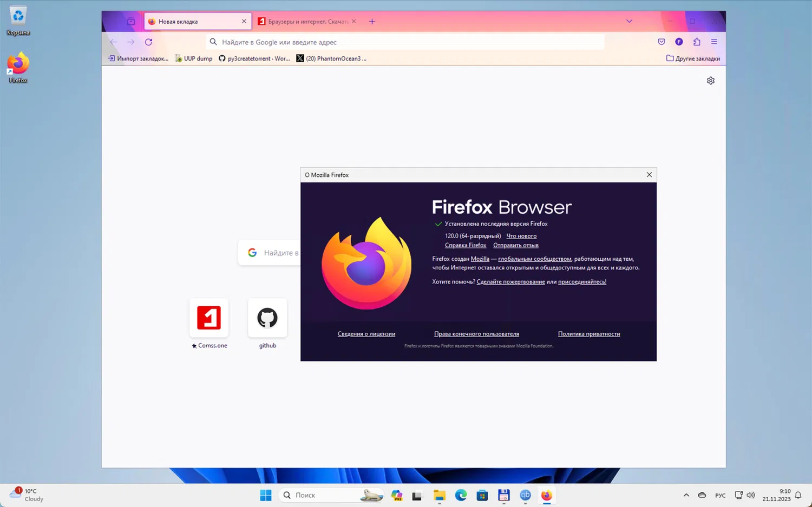Switch to qBittorrent in the taskbar
Screen dimensions: 812x507
click(525, 495)
